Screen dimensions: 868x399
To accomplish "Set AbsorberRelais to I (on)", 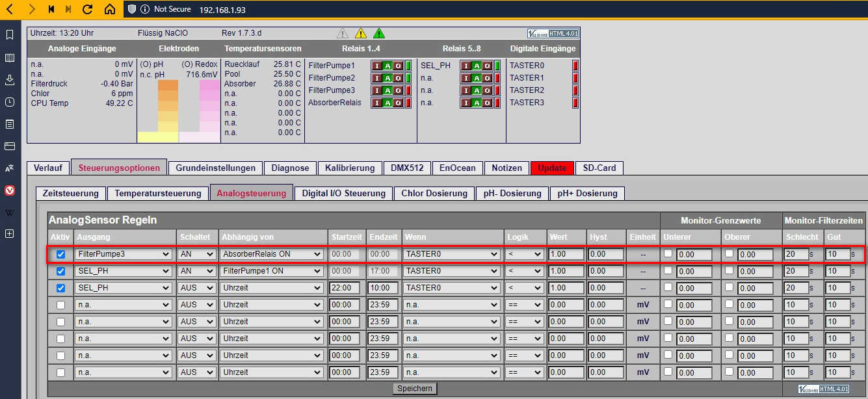I will [x=376, y=103].
